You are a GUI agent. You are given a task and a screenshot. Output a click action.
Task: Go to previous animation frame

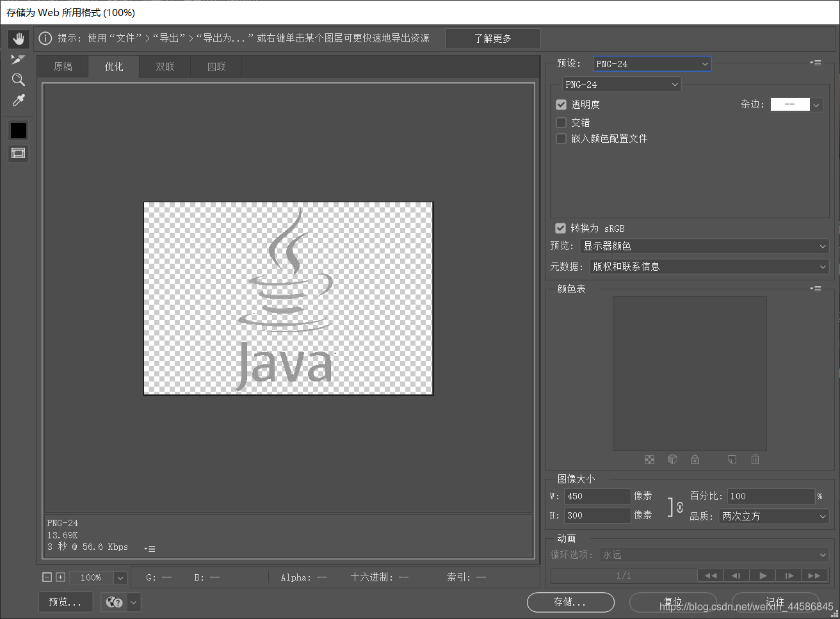pyautogui.click(x=736, y=575)
